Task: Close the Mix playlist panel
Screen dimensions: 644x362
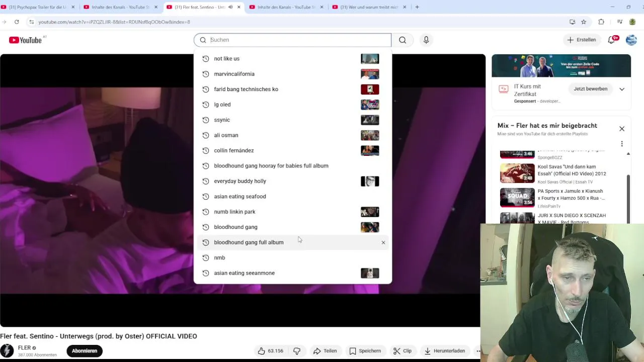Action: tap(622, 129)
